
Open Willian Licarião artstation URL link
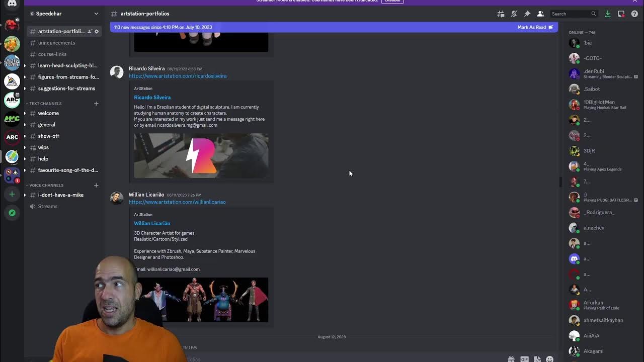177,202
